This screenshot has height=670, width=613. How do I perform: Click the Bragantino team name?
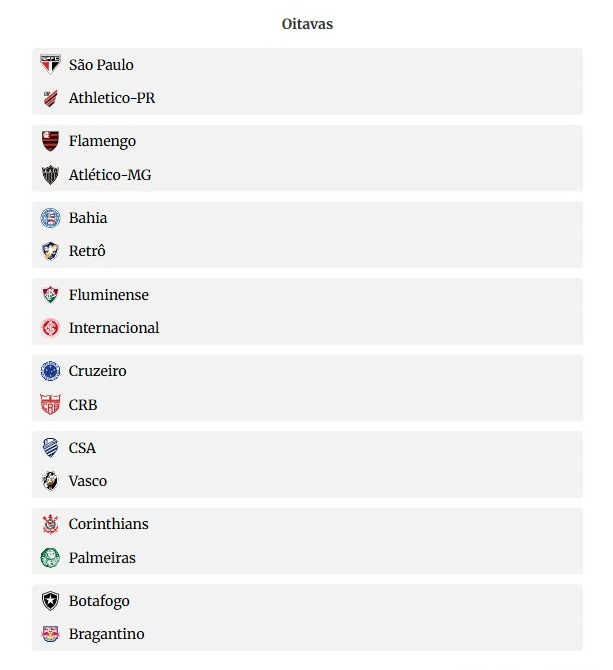[x=106, y=634]
